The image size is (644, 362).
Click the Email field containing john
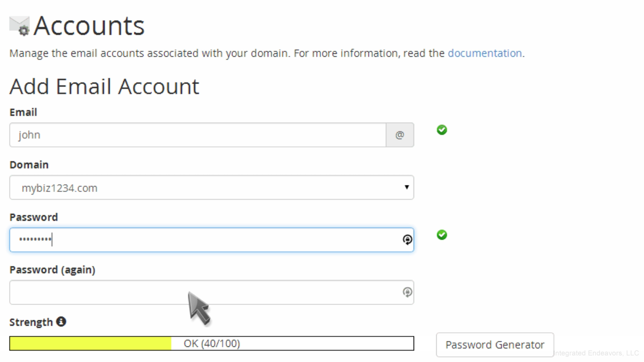[x=197, y=135]
